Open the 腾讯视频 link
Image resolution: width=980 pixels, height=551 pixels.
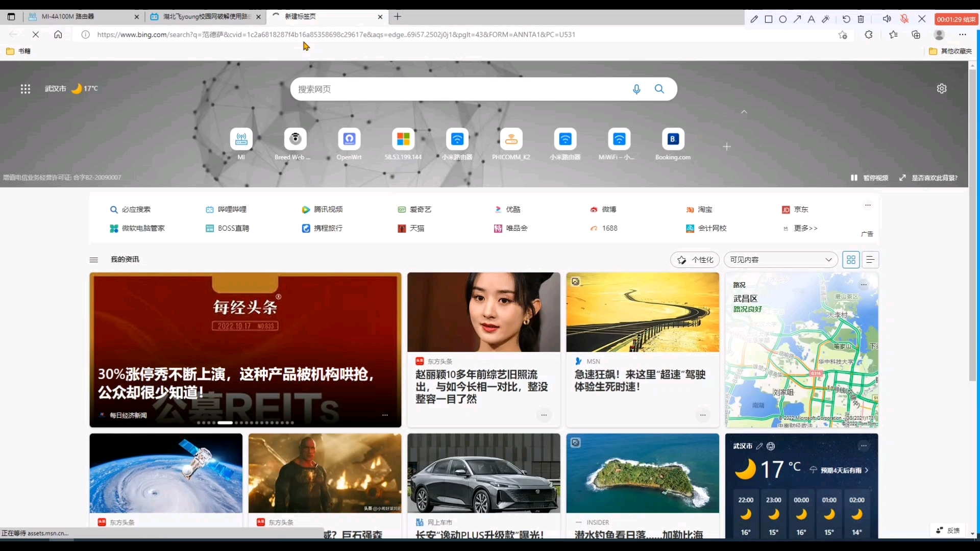[322, 210]
